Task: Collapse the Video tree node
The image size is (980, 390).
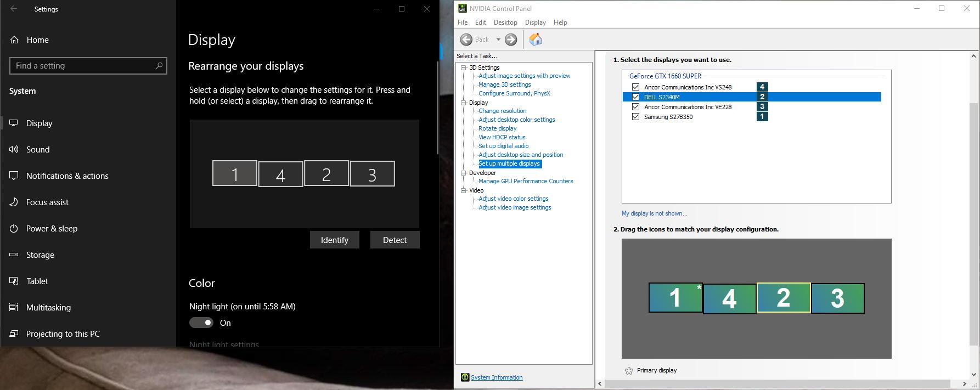Action: click(x=464, y=190)
